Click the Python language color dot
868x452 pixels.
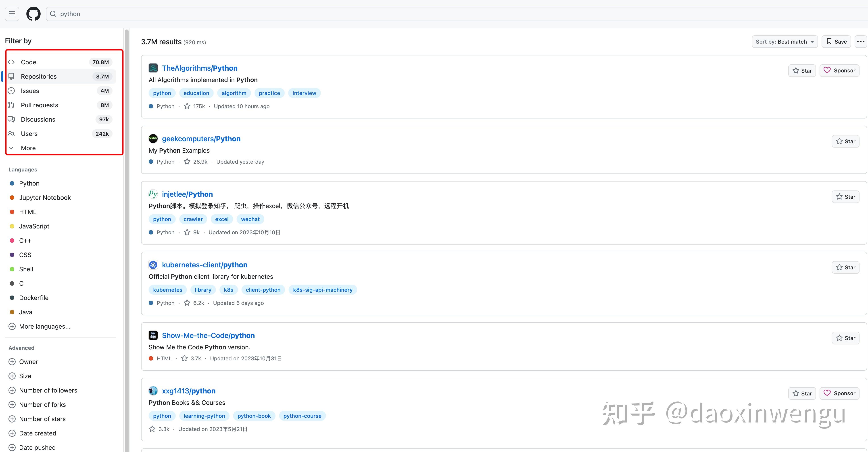[x=12, y=183]
